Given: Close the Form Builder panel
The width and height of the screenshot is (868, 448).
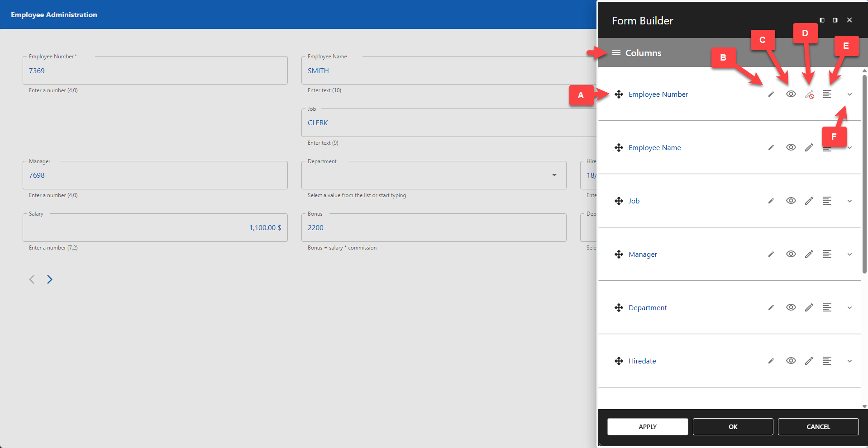Looking at the screenshot, I should [849, 20].
